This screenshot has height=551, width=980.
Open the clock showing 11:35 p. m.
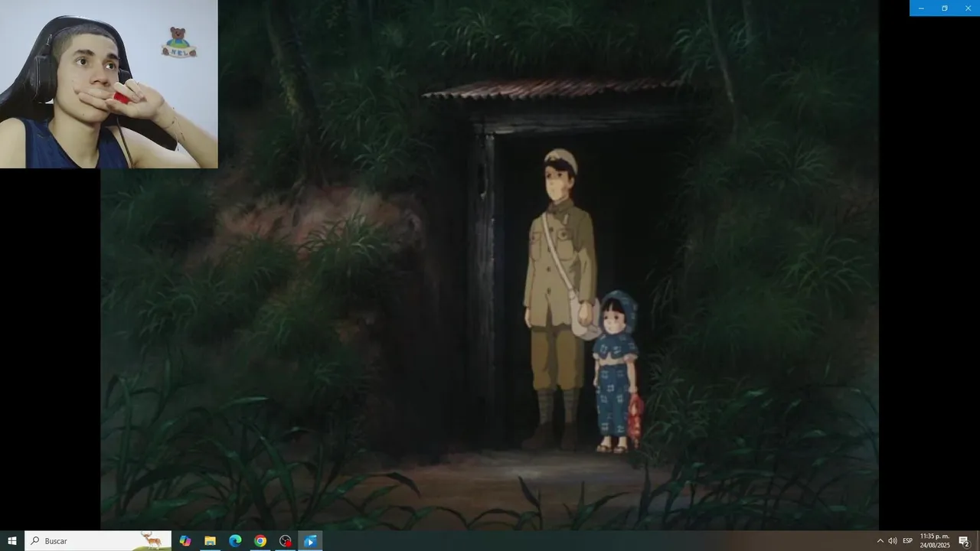tap(935, 541)
